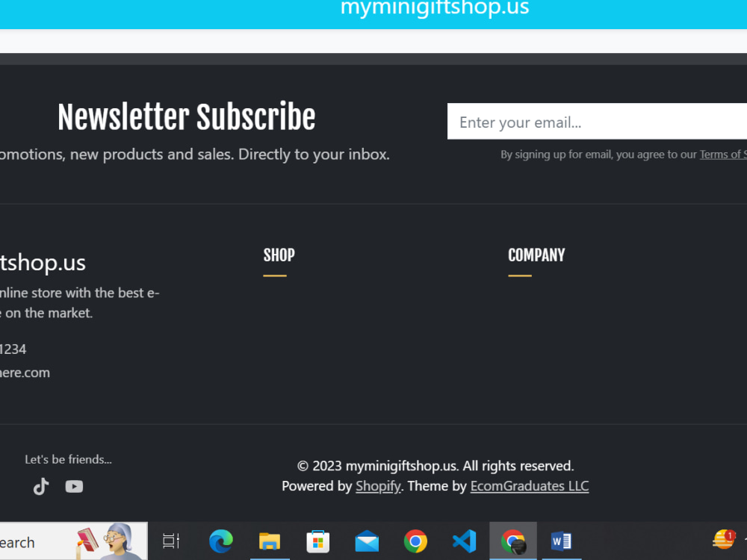
Task: Click the weather notification tray icon
Action: tap(723, 540)
